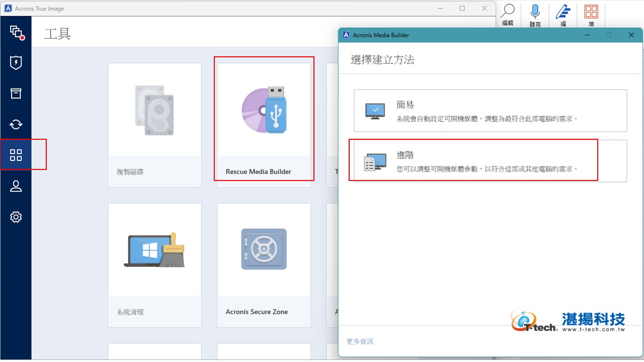644x362 pixels.
Task: Click the Acronis Secure Zone safe icon
Action: pyautogui.click(x=264, y=249)
